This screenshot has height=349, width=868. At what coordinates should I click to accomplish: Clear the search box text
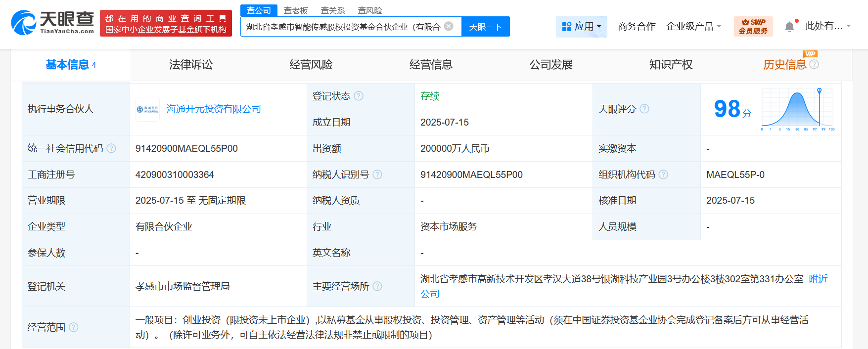click(449, 26)
